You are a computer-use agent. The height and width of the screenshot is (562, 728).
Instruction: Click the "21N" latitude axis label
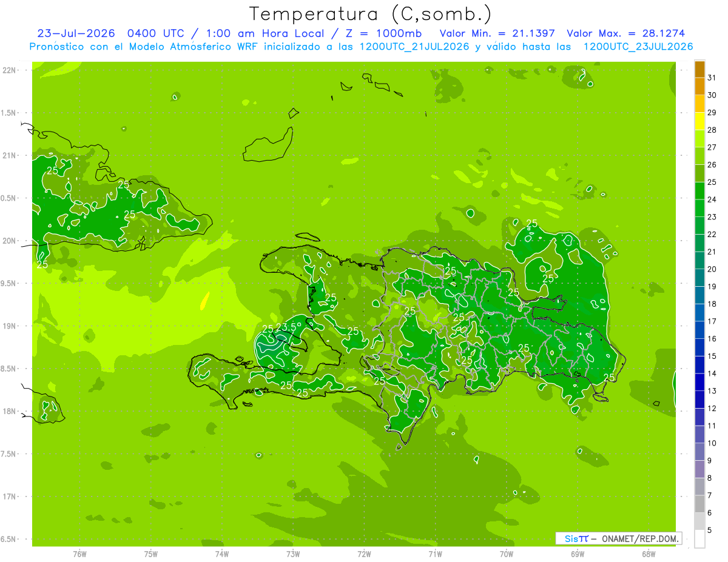pos(10,156)
